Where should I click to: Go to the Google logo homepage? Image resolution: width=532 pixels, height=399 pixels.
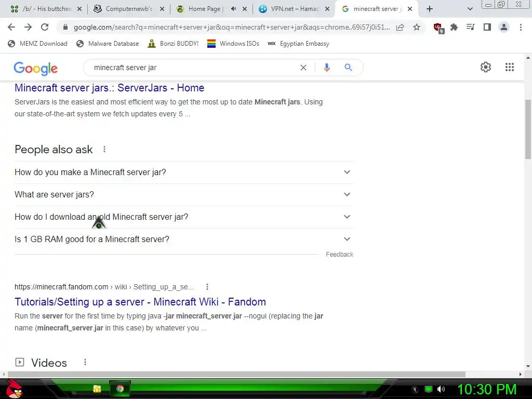pyautogui.click(x=36, y=68)
